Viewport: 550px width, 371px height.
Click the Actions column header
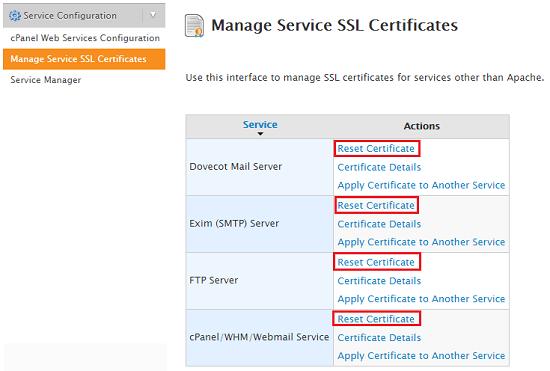(421, 126)
